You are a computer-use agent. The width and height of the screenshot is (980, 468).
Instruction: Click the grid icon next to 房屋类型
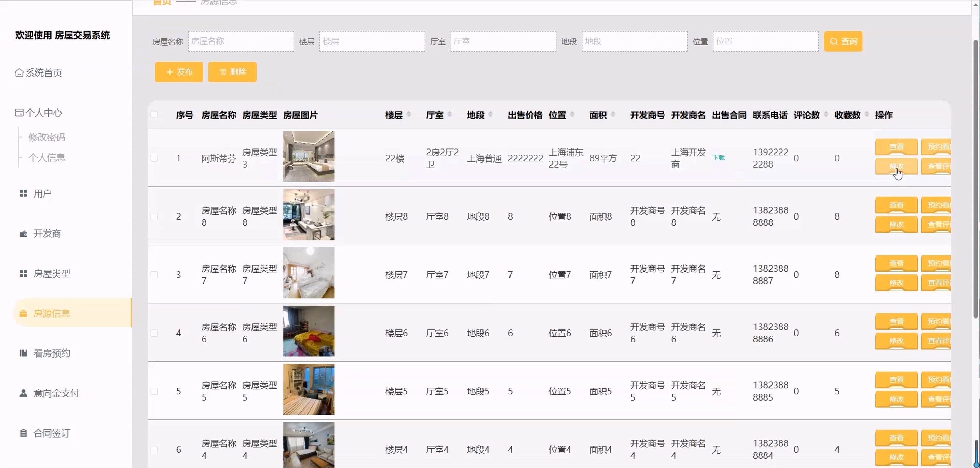coord(23,273)
